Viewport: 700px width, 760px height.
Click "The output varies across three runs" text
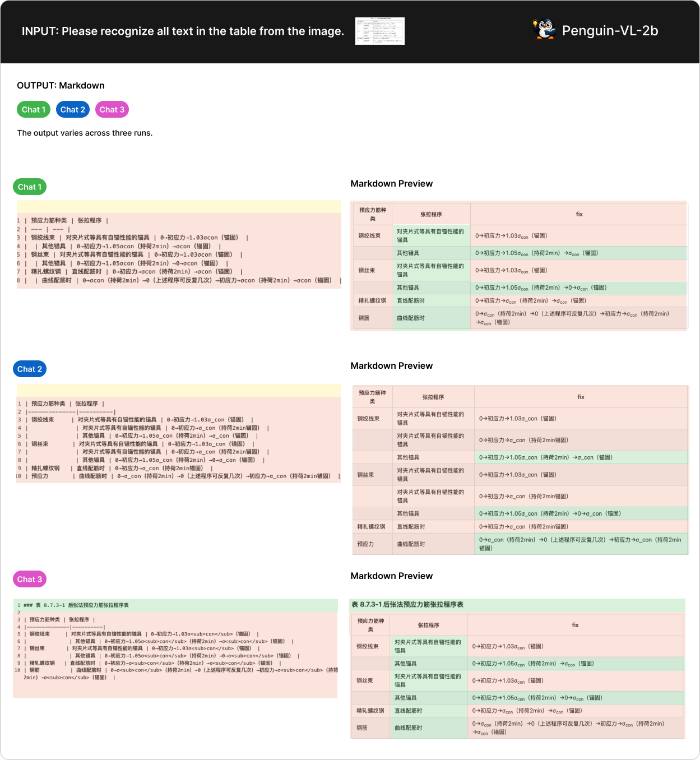[x=85, y=133]
